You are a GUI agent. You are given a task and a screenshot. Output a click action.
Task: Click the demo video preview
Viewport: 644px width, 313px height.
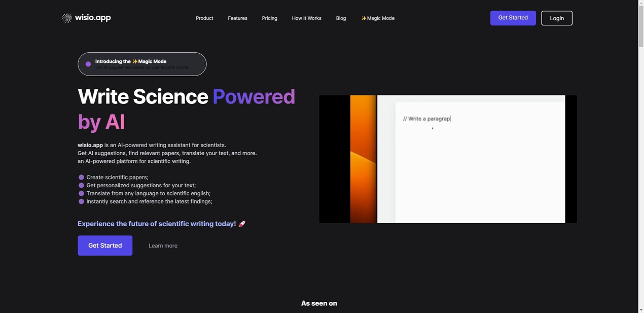[448, 159]
